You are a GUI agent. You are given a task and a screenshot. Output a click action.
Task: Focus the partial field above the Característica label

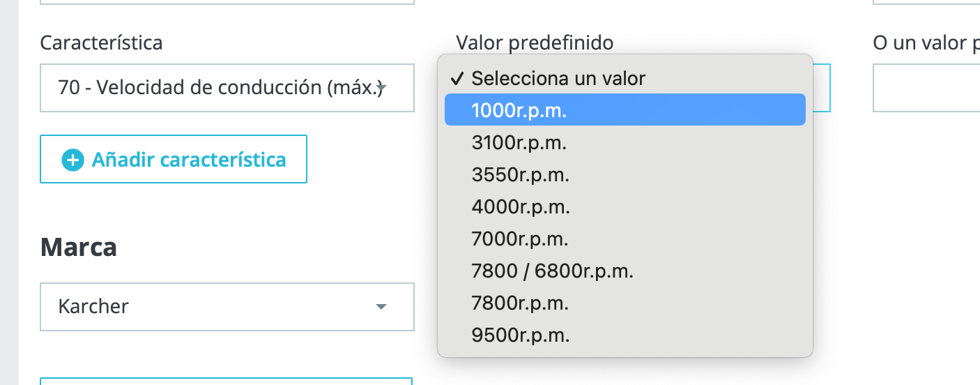[227, 2]
